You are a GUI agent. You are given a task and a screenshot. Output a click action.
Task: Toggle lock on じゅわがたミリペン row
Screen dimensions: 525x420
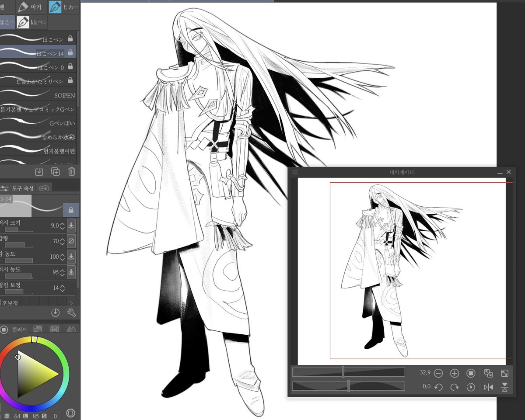tap(70, 81)
